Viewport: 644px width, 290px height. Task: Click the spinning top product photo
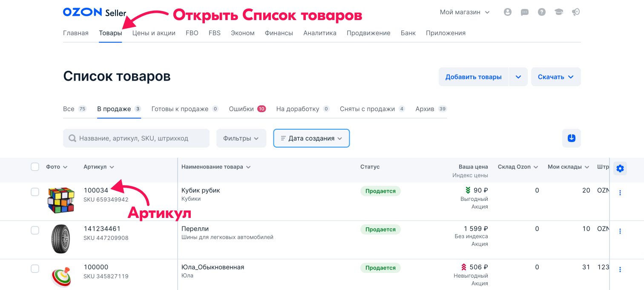tap(61, 277)
